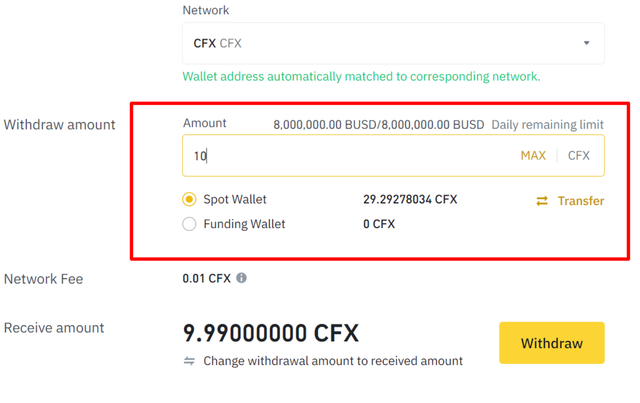The image size is (640, 403).
Task: Open the Network dropdown arrow
Action: pyautogui.click(x=586, y=43)
